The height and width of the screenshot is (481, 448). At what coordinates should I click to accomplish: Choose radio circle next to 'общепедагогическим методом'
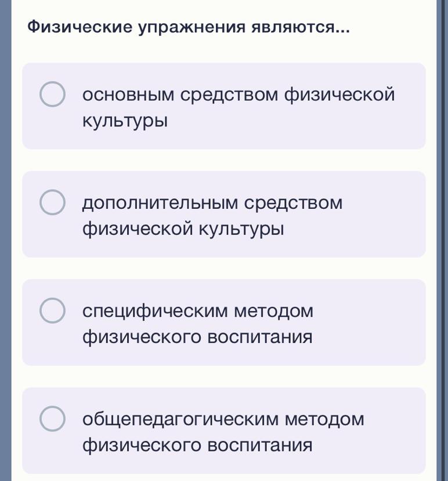pos(52,419)
